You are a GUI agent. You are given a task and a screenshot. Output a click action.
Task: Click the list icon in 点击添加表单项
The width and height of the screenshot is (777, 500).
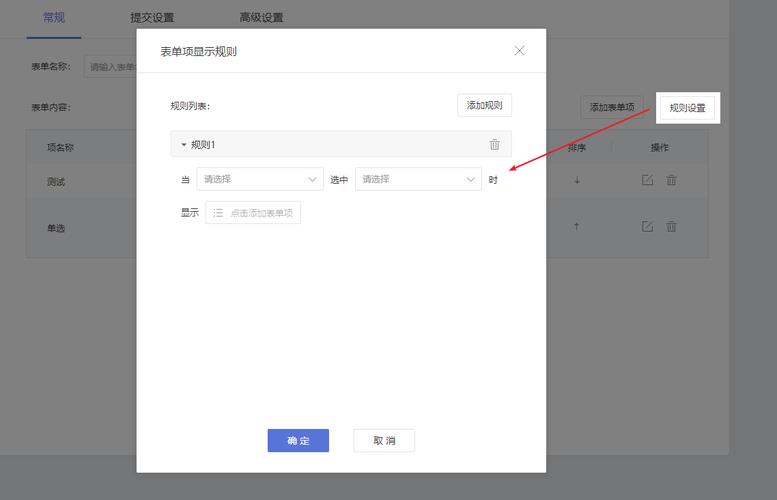[218, 213]
